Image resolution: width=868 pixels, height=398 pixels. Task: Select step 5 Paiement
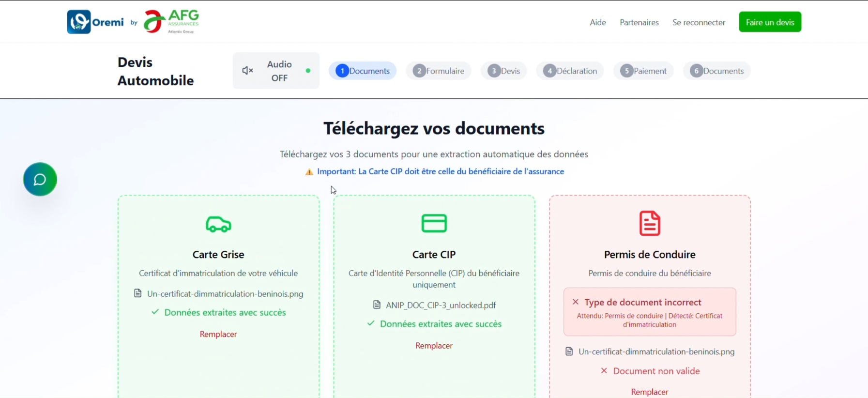click(643, 71)
